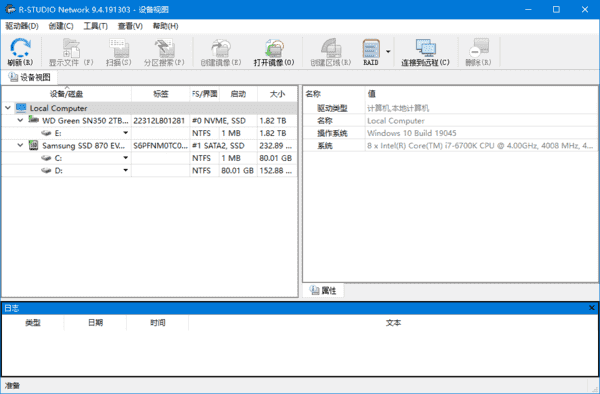Viewport: 600px width, 394px height.
Task: Click the WD Green drive icon
Action: pyautogui.click(x=34, y=120)
